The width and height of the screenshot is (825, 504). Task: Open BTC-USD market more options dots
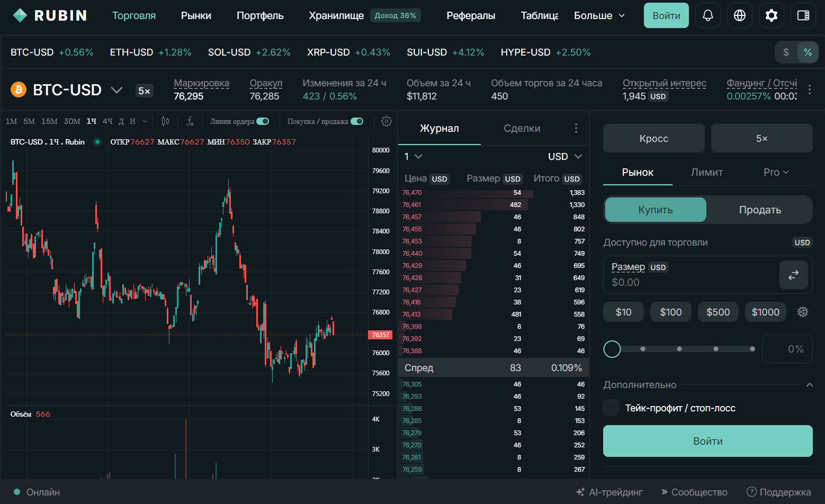point(810,89)
